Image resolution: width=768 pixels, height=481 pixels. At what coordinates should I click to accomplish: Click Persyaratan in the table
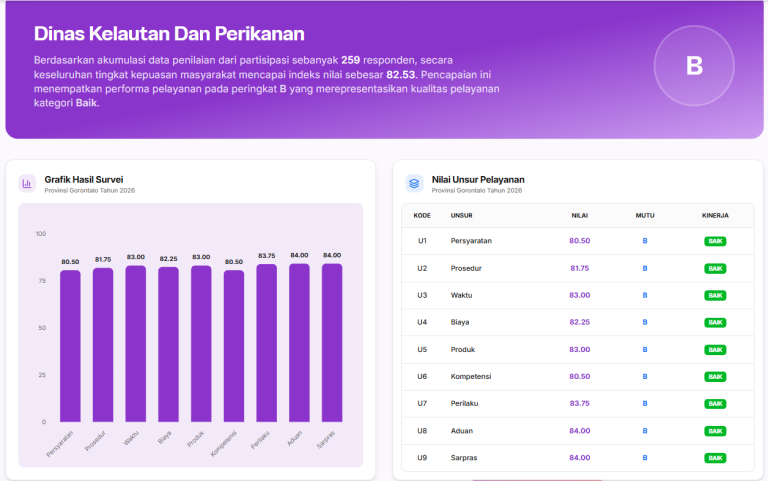pyautogui.click(x=471, y=241)
